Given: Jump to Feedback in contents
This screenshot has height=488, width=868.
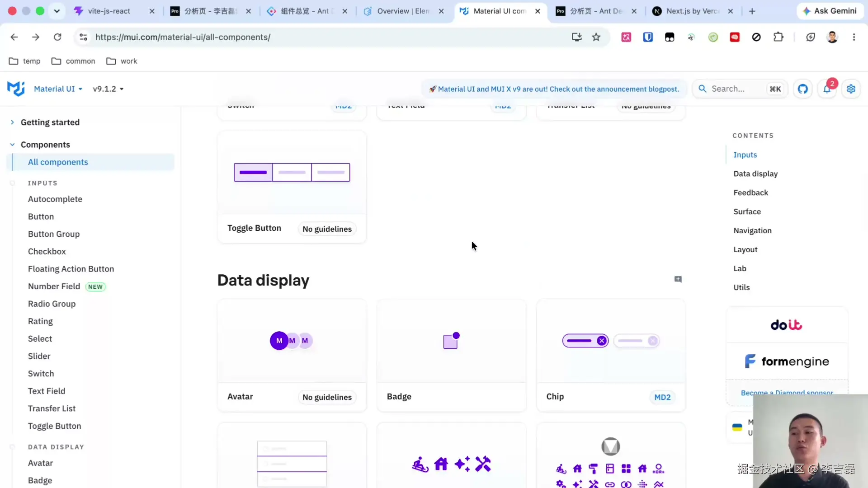Looking at the screenshot, I should coord(751,193).
